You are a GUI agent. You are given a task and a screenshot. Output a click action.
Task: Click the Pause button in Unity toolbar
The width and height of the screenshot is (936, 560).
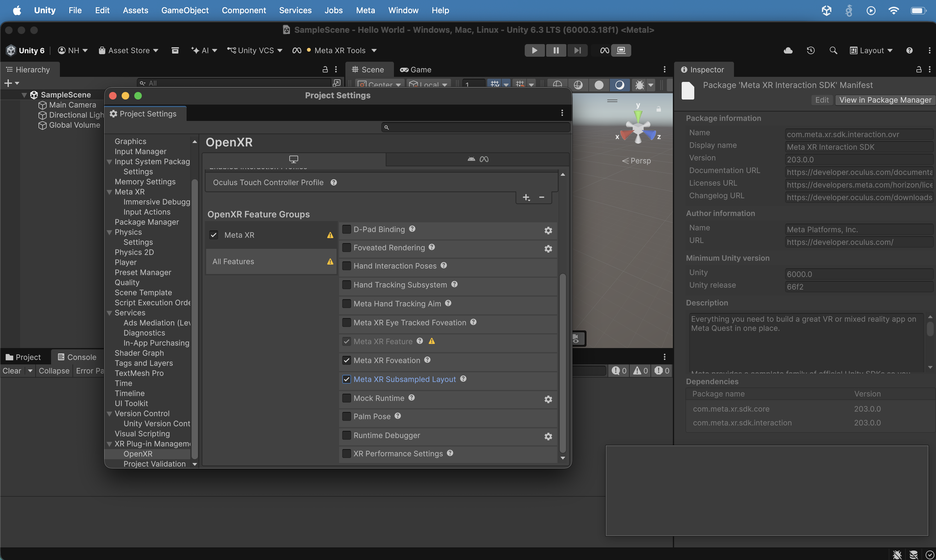(556, 50)
